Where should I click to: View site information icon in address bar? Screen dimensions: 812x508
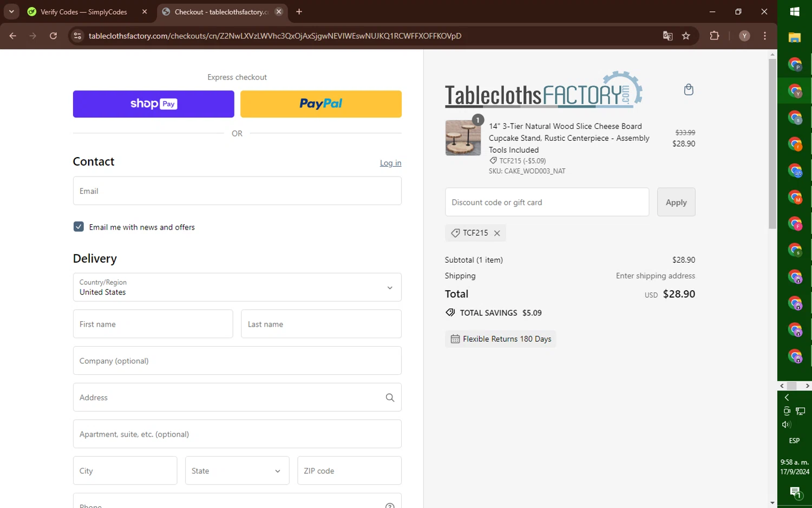(77, 36)
